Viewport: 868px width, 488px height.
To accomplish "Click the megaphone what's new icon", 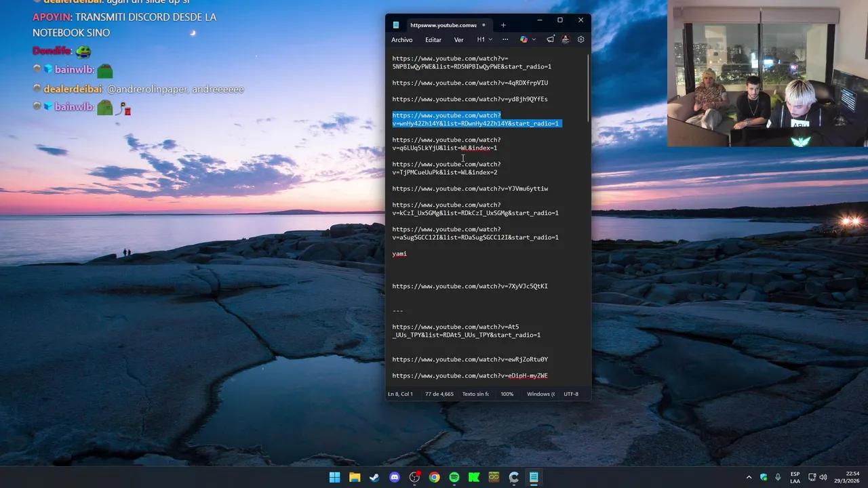I will tap(550, 39).
